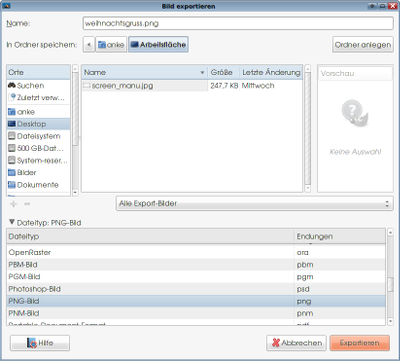This screenshot has width=400, height=361.
Task: Click Ordner anlegen button
Action: click(363, 45)
